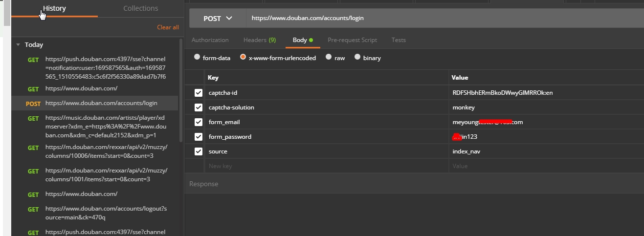Open the music.douban.com artists player entry
This screenshot has width=644, height=236.
pyautogui.click(x=96, y=127)
